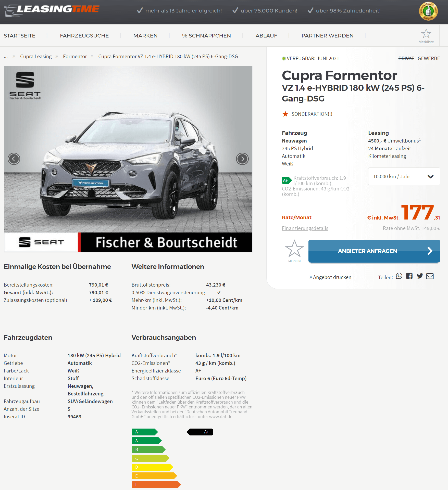Open the eKomi customer award badge
Viewport: 448px width, 490px height.
[428, 11]
